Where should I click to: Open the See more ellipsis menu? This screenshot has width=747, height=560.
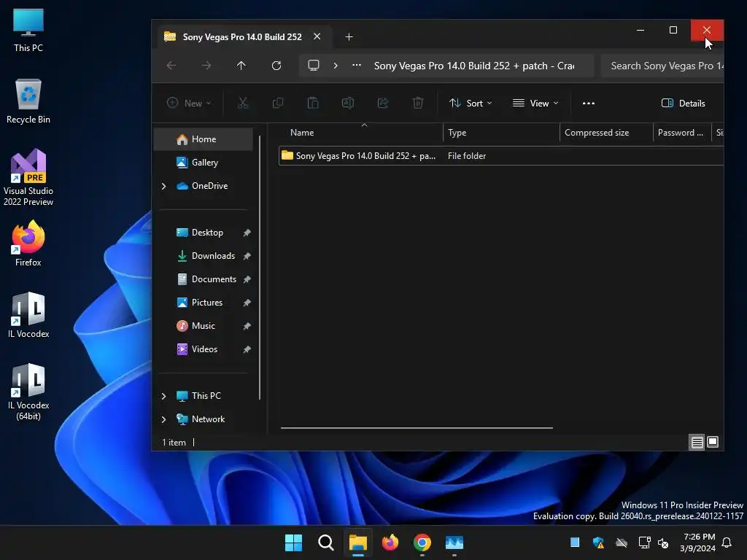589,103
